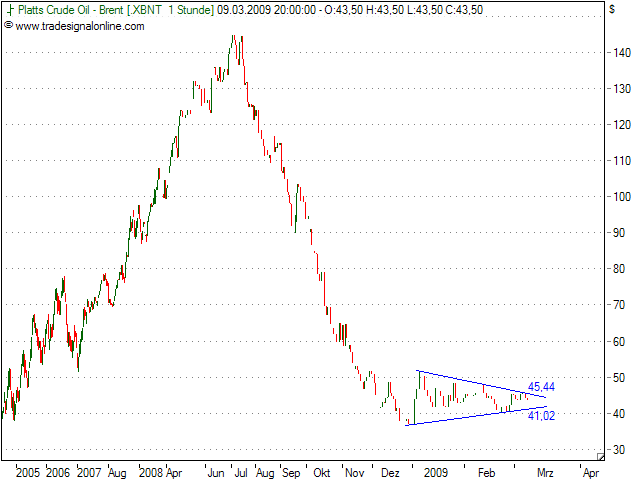Click the 2009 time axis label
Screen dimensions: 640x480
click(436, 473)
